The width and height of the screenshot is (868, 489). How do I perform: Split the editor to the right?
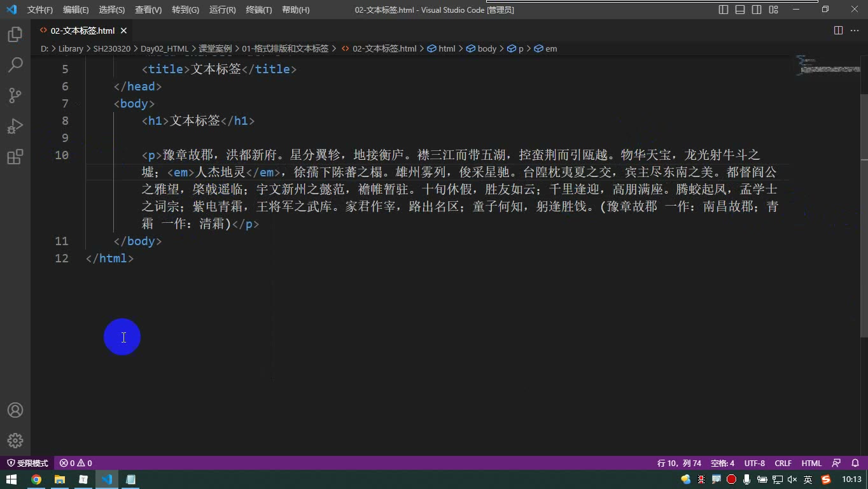point(839,31)
